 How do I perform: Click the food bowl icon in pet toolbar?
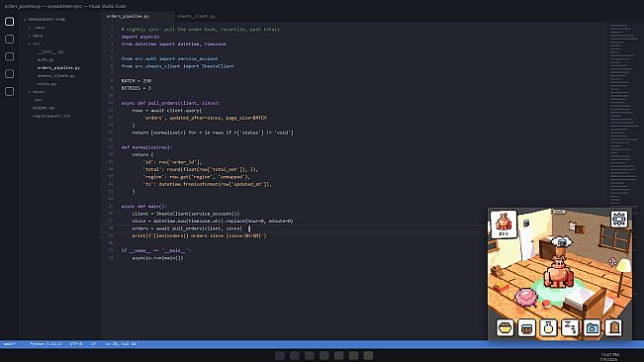pos(506,327)
